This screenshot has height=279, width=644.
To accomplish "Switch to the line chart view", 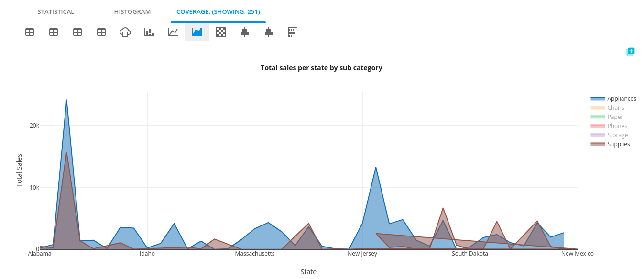I will click(173, 32).
